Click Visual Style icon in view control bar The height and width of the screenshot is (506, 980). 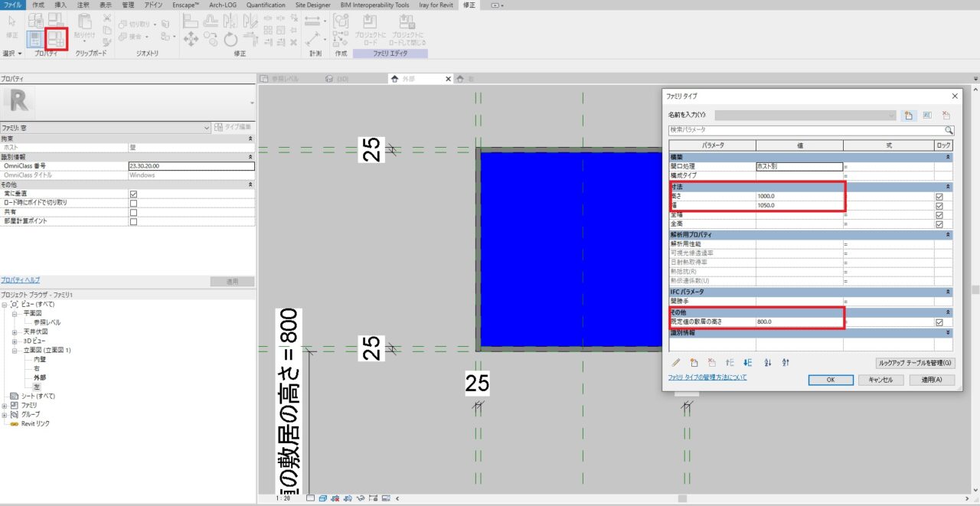pos(323,498)
